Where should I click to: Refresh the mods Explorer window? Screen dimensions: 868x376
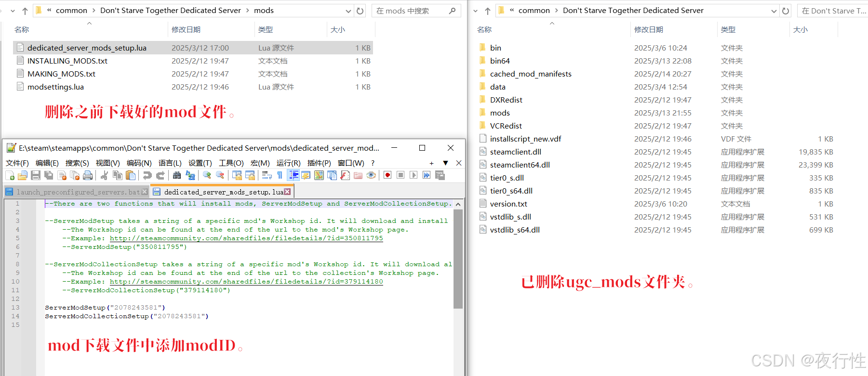360,11
